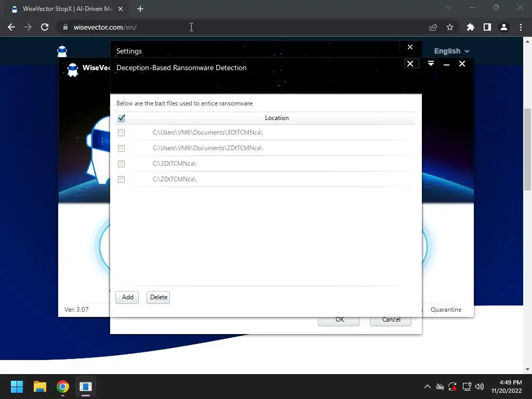Toggle the select-all checkbox in the Location header
Image resolution: width=532 pixels, height=399 pixels.
[121, 118]
